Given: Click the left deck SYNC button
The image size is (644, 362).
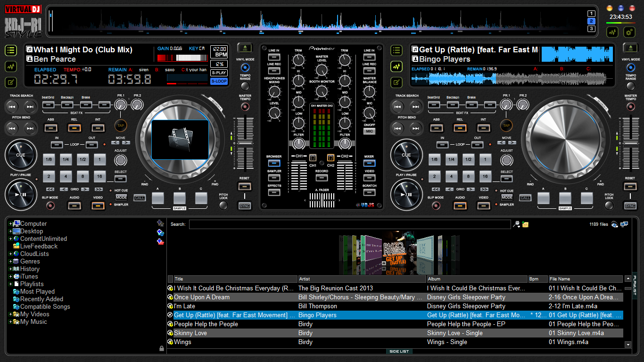Looking at the screenshot, I should point(245,206).
